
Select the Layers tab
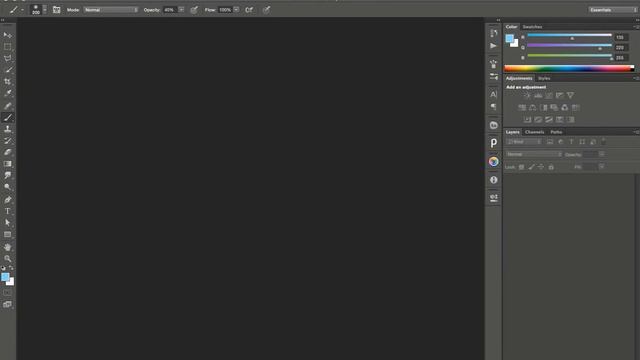[x=513, y=132]
